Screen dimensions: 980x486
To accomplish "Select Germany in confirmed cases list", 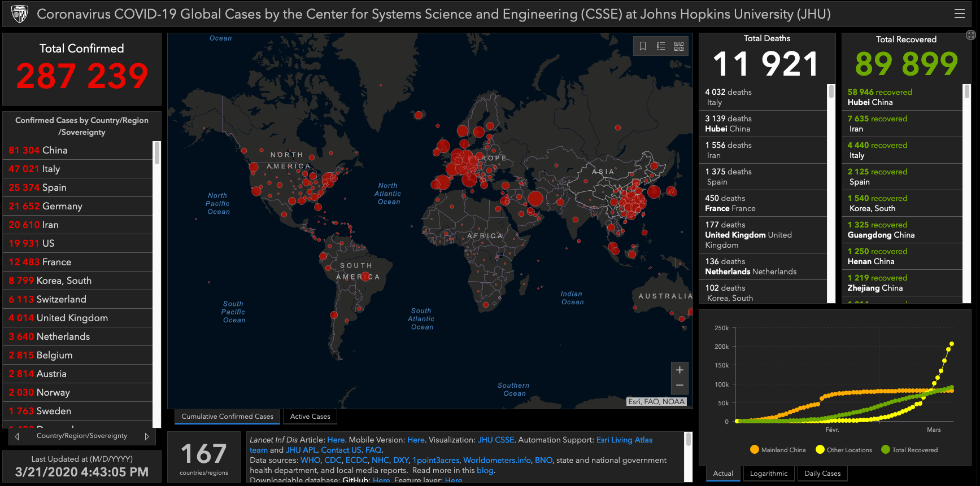I will (x=78, y=206).
